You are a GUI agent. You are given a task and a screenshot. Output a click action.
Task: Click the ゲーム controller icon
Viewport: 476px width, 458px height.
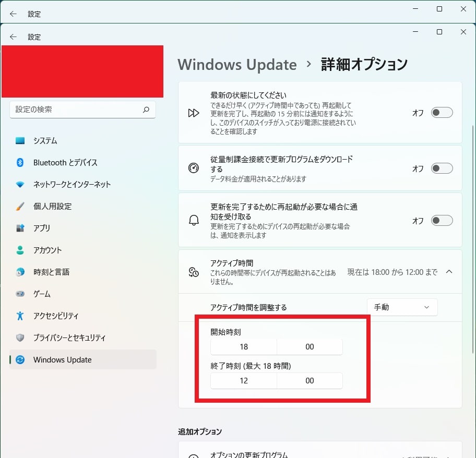click(x=20, y=294)
